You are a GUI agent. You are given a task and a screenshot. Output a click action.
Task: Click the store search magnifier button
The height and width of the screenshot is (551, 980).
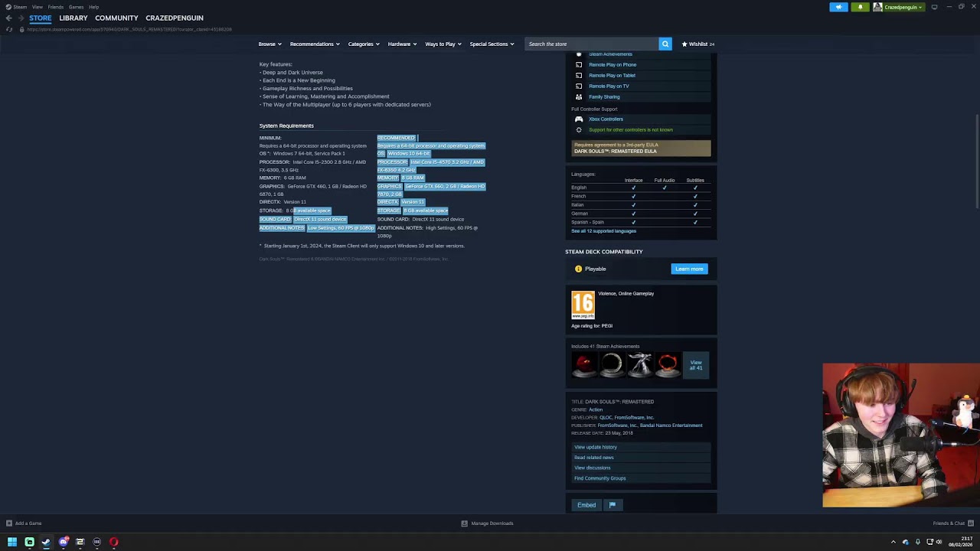pyautogui.click(x=665, y=44)
